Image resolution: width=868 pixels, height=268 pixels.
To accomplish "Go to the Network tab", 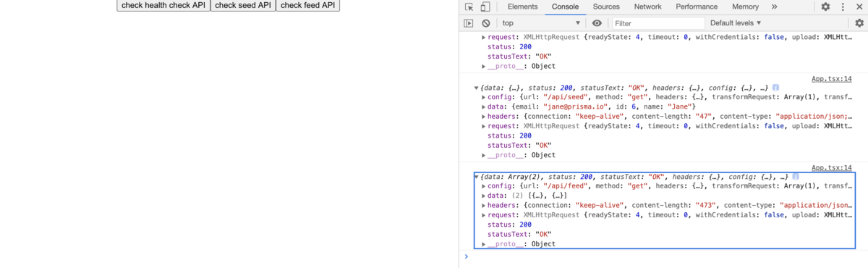I will click(x=647, y=7).
